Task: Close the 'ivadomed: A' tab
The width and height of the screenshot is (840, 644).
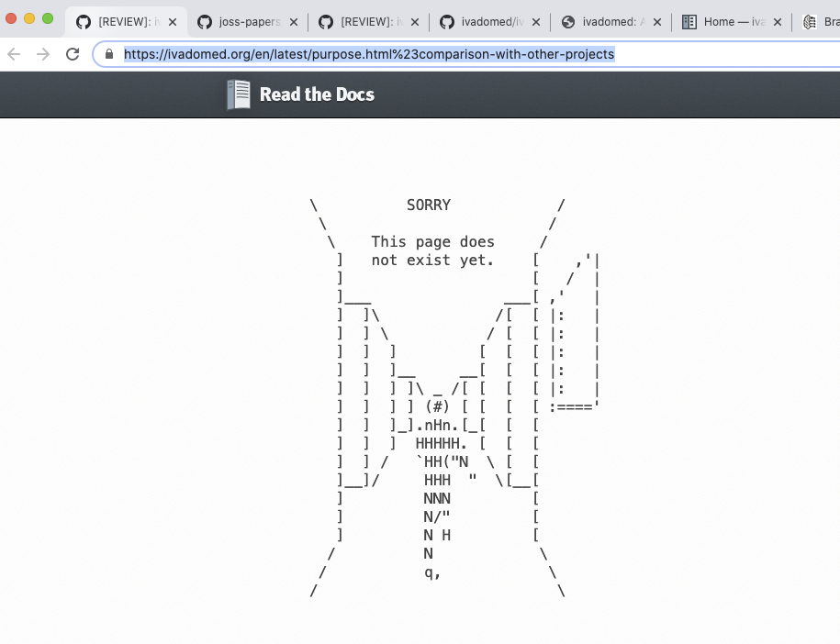Action: click(657, 22)
